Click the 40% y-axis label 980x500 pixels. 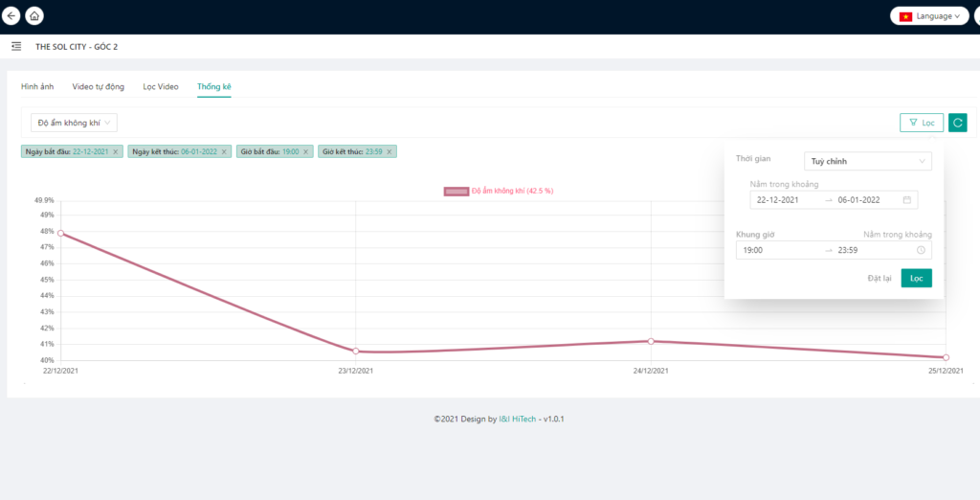tap(48, 361)
